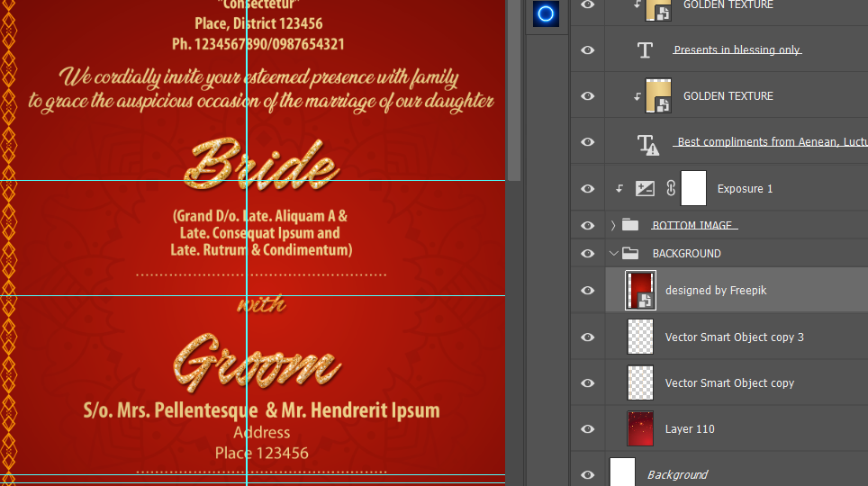868x486 pixels.
Task: Select the BACKGROUND group name
Action: [686, 254]
